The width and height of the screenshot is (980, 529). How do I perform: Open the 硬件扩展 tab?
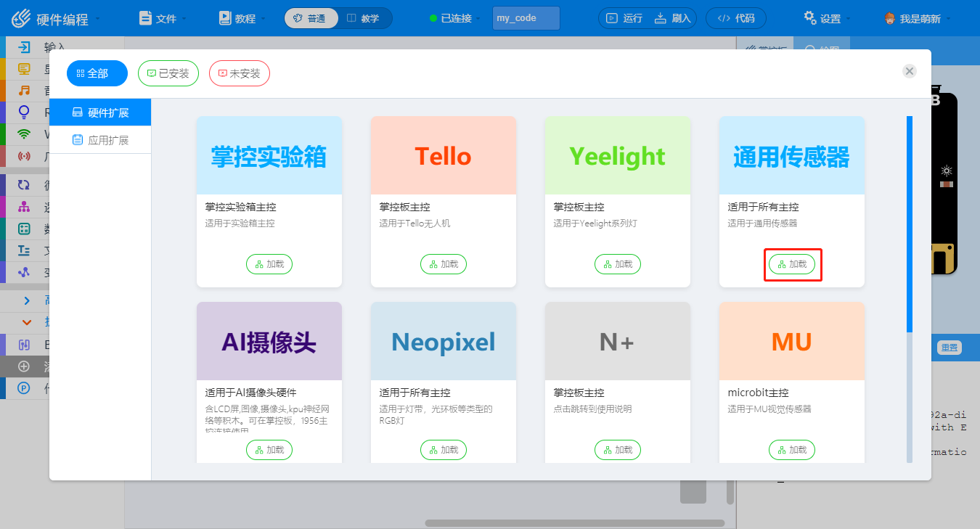100,112
